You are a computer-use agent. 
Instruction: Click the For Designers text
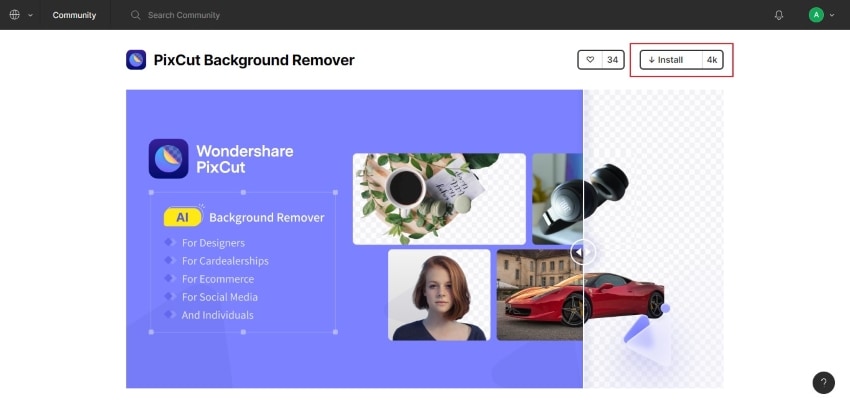click(x=213, y=243)
